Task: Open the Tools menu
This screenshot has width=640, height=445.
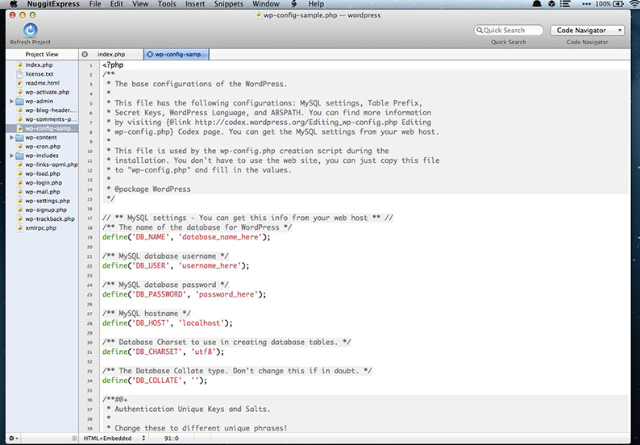Action: click(167, 4)
